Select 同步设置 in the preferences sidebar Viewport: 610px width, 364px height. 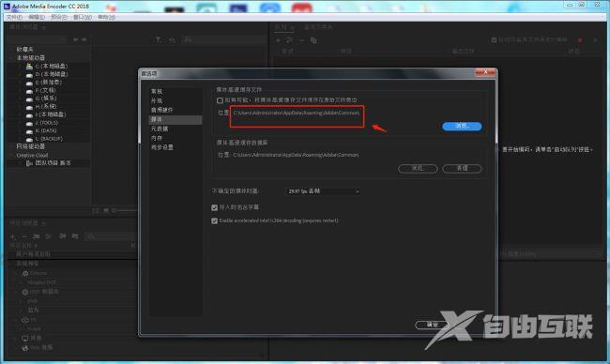click(x=161, y=147)
